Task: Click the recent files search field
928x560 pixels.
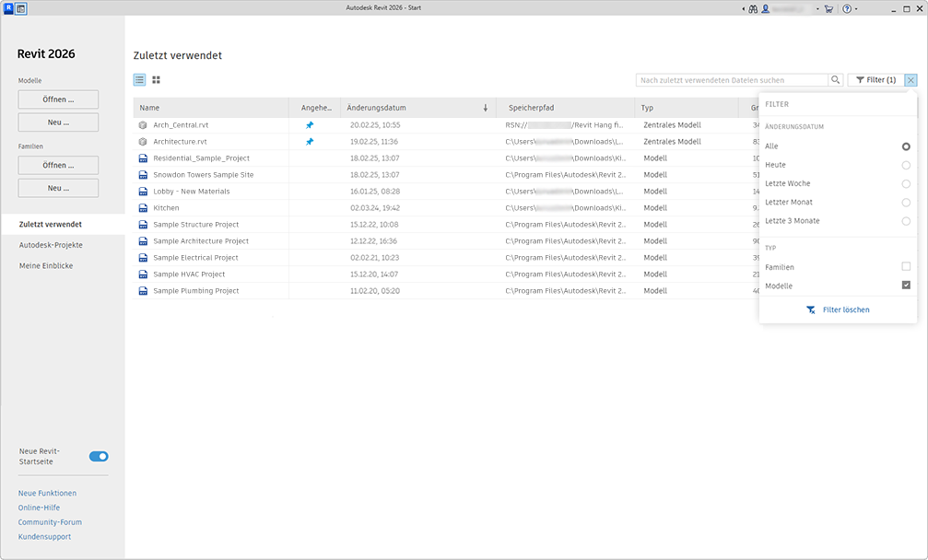Action: [x=732, y=80]
